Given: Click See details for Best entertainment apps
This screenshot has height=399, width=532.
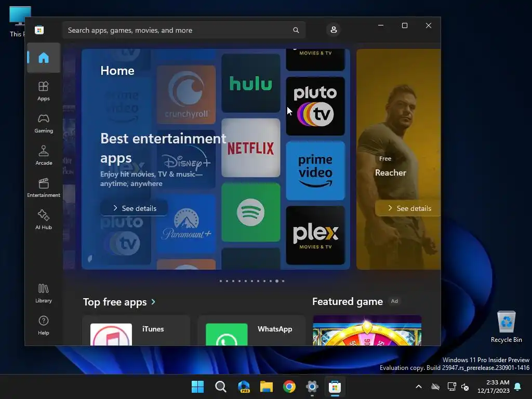Looking at the screenshot, I should pos(135,208).
